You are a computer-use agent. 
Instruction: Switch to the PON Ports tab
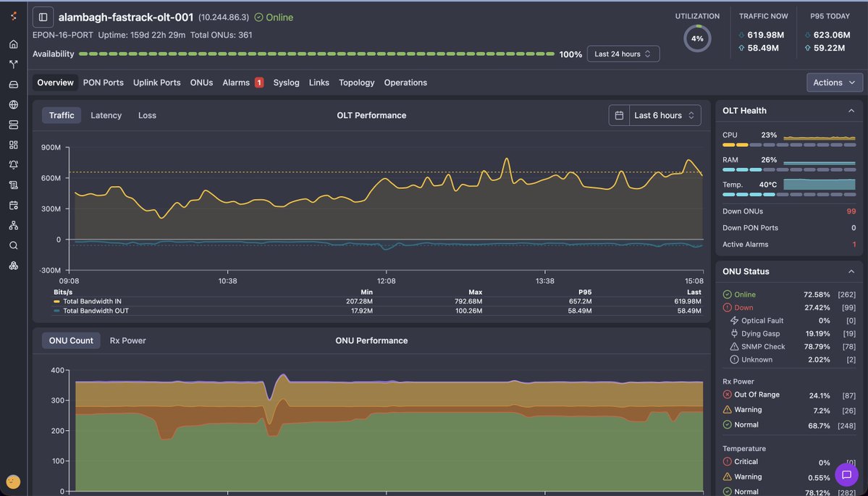(x=103, y=83)
